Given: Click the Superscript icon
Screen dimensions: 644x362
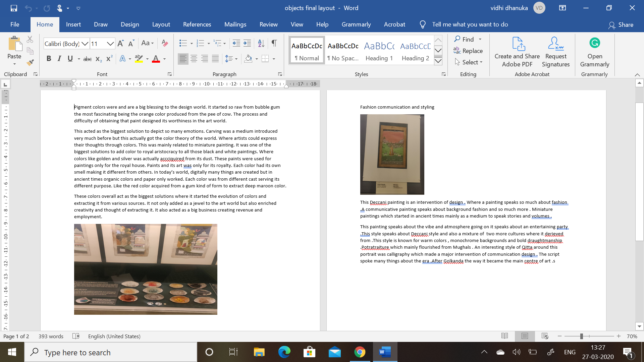Looking at the screenshot, I should pos(109,59).
